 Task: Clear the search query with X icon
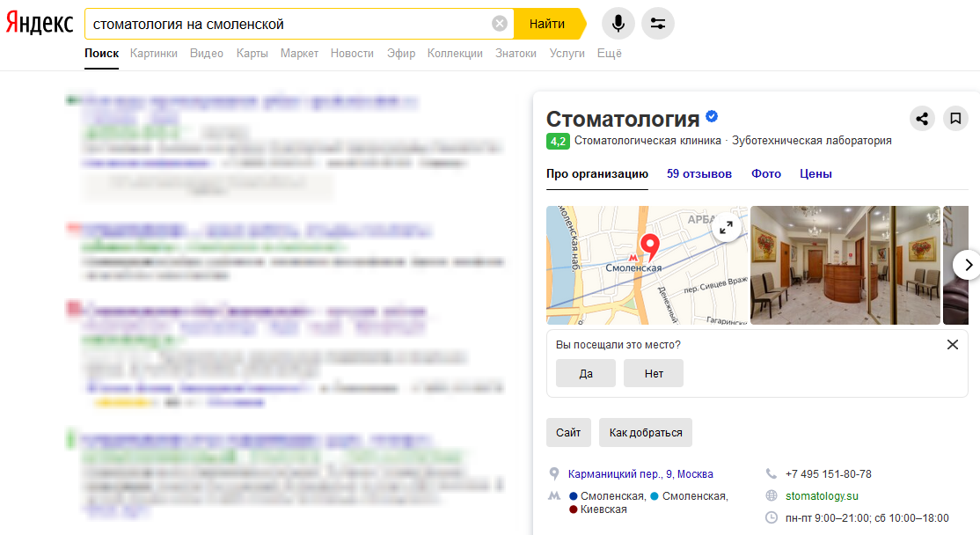[x=500, y=24]
